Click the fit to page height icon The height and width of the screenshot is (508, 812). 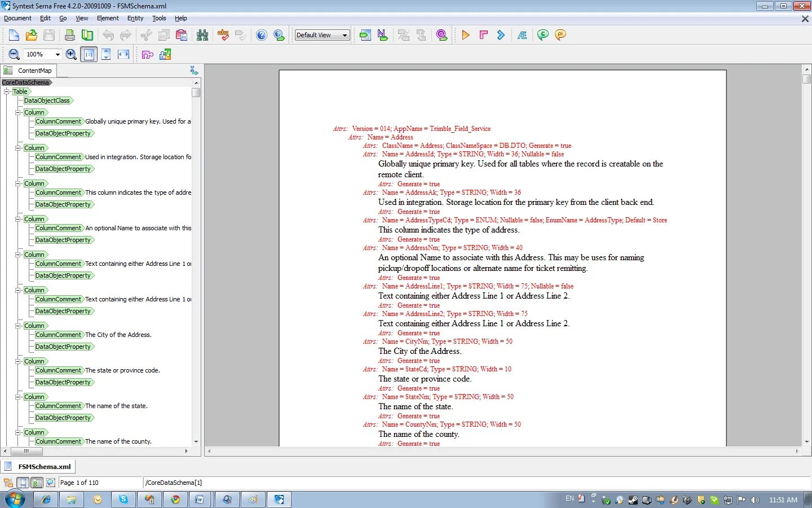click(x=106, y=54)
